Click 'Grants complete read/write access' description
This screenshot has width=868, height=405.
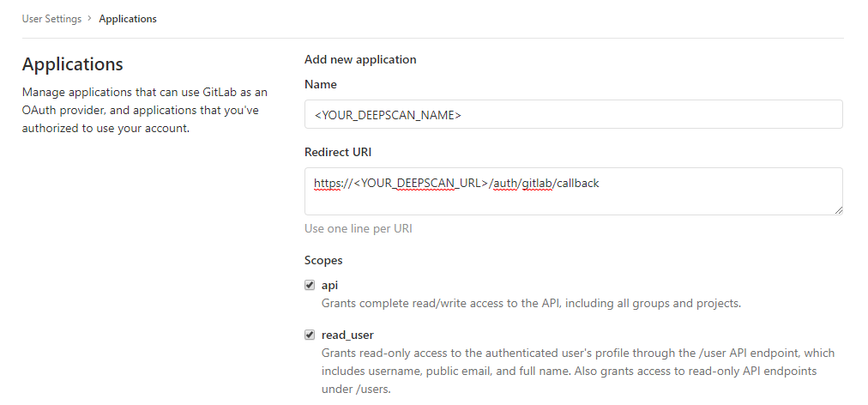pyautogui.click(x=531, y=303)
